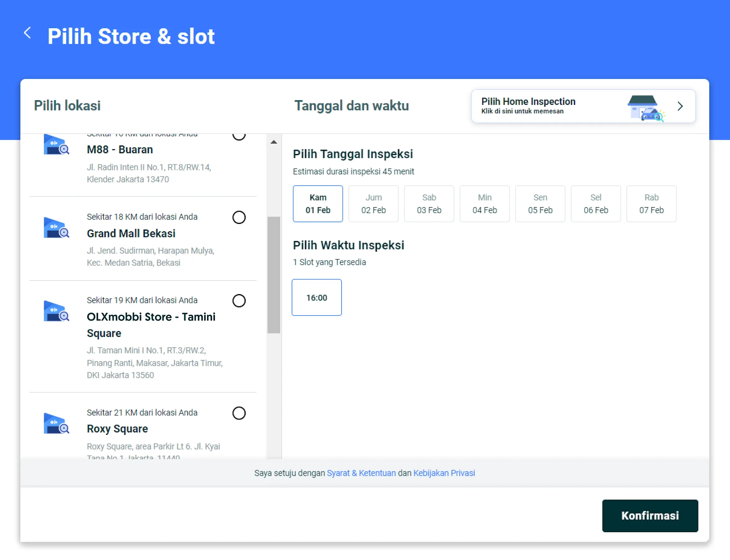Click the M88 - Buaran store name
Image resolution: width=730 pixels, height=560 pixels.
(120, 149)
